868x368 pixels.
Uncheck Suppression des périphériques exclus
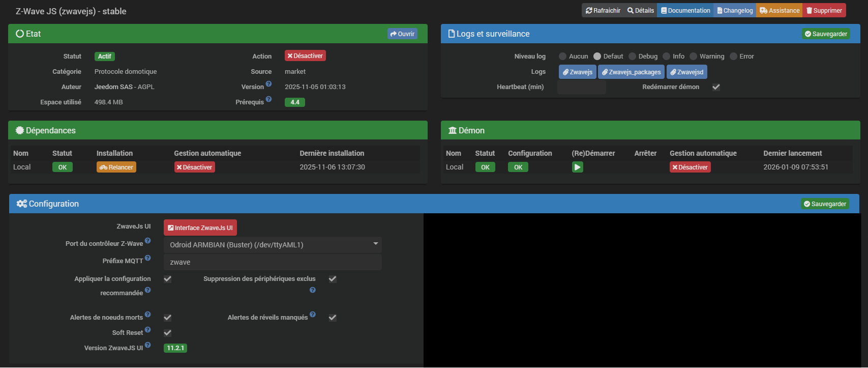pos(333,279)
